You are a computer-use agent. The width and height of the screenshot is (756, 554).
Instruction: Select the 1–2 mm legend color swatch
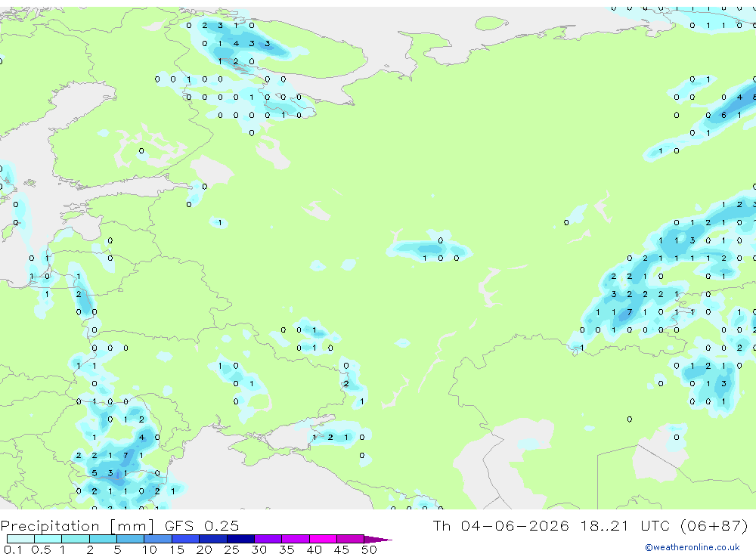75,539
